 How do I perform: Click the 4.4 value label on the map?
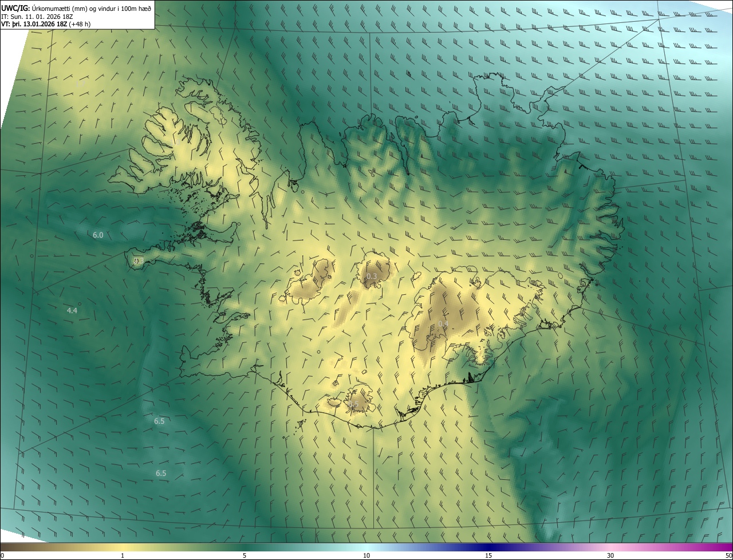coord(72,310)
